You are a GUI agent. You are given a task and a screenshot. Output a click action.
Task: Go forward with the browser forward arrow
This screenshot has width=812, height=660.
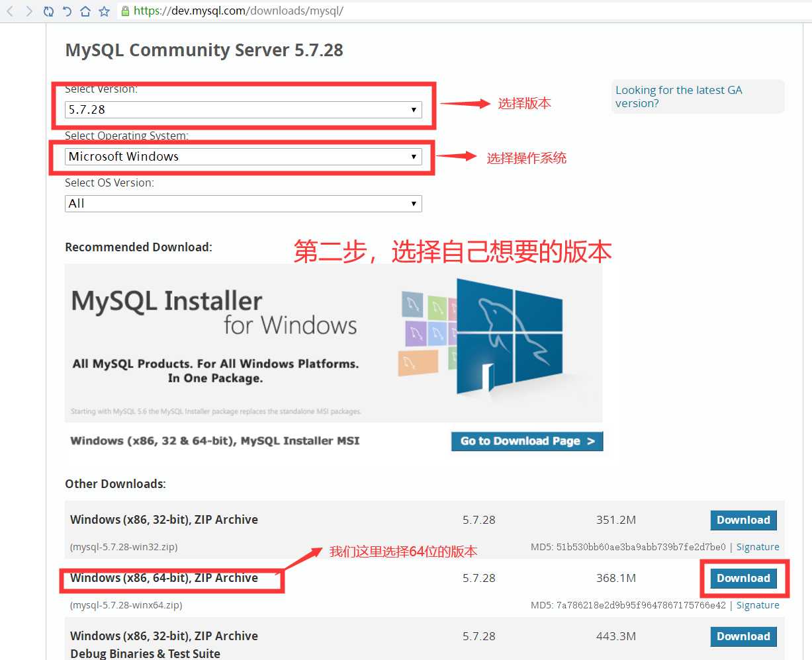(x=28, y=11)
